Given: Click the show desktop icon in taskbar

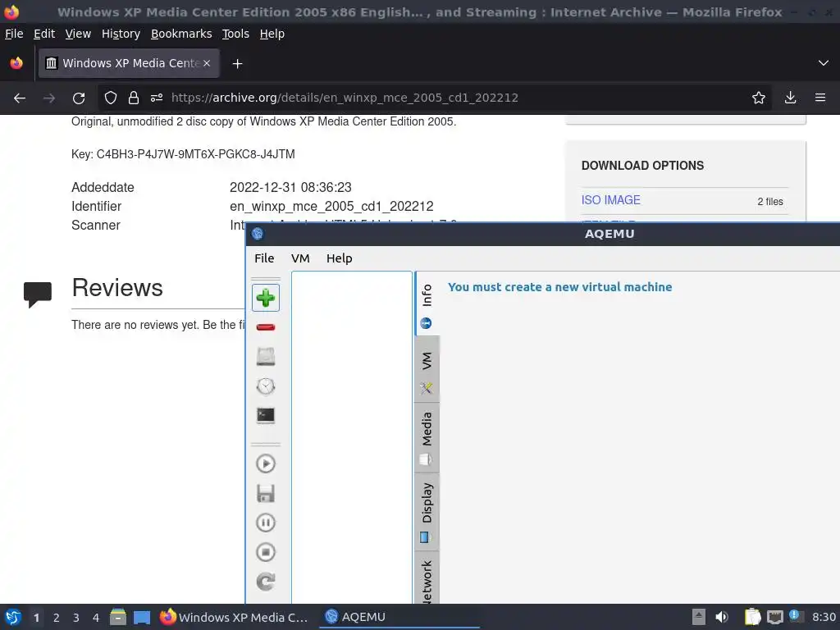Looking at the screenshot, I should 142,618.
